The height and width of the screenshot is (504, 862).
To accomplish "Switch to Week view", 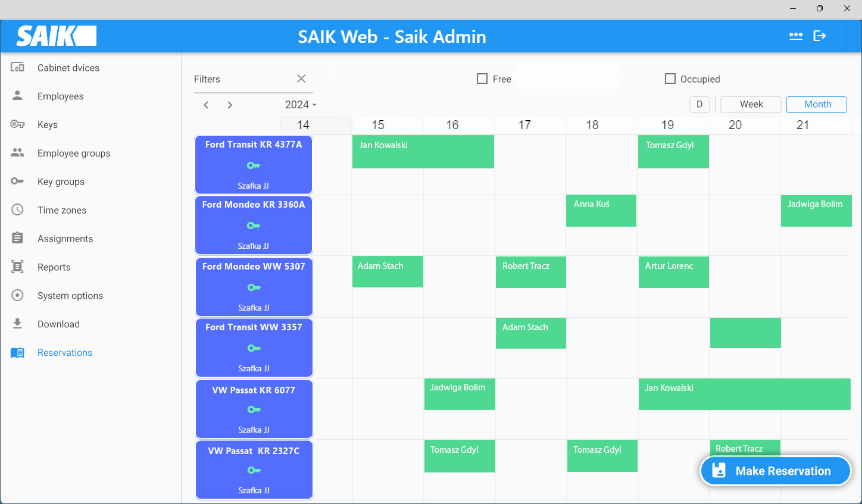I will point(751,104).
